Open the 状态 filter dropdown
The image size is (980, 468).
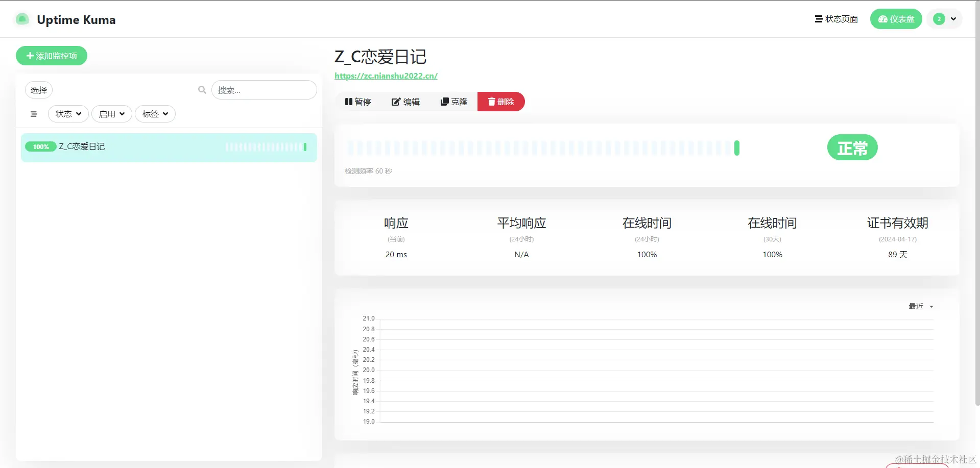point(67,114)
